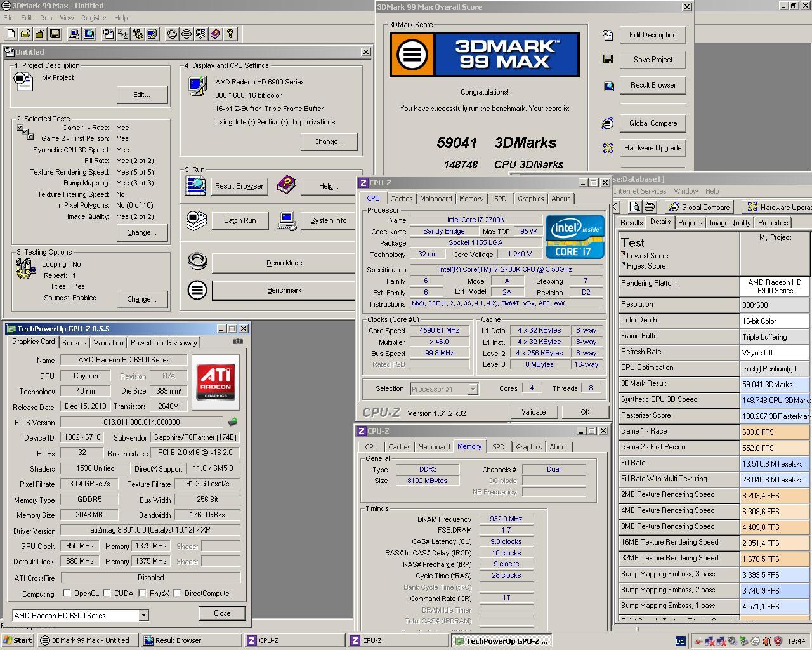This screenshot has height=650, width=812.
Task: Click the Close button in GPU-Z
Action: coord(222,613)
